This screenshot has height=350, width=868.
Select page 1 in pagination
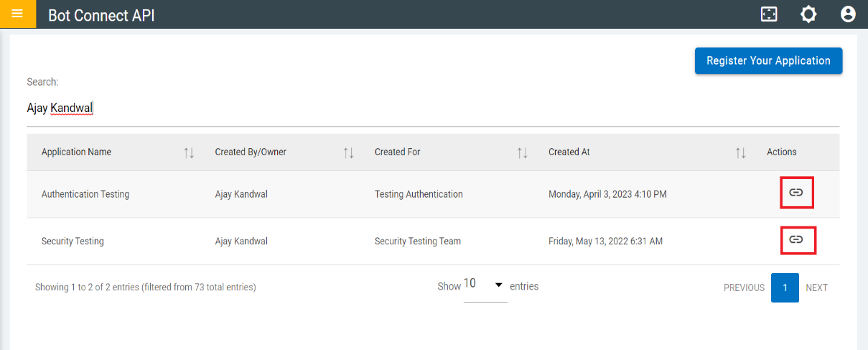point(785,287)
